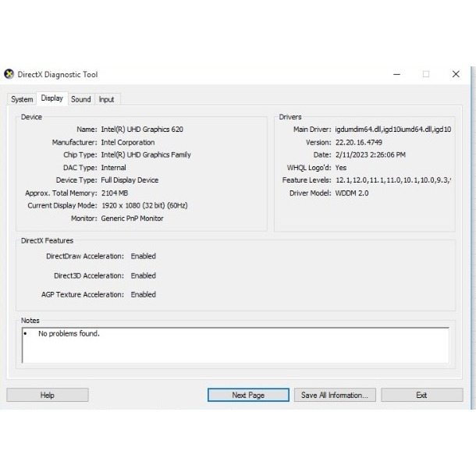Click manufacturer value 'Intel Corporation'
Screen dimensions: 476x476
[128, 142]
